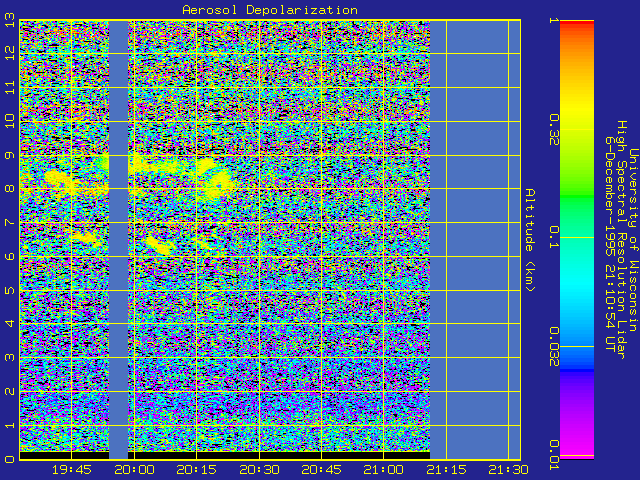The image size is (640, 480).
Task: Click colorbar scale label 1
Action: 554,20
